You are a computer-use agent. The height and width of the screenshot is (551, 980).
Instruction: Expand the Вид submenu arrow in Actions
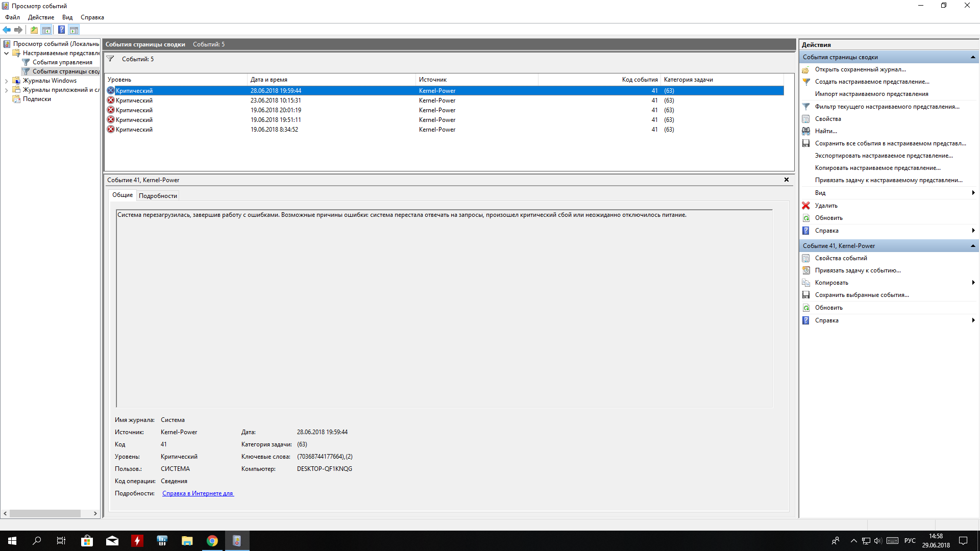click(973, 193)
